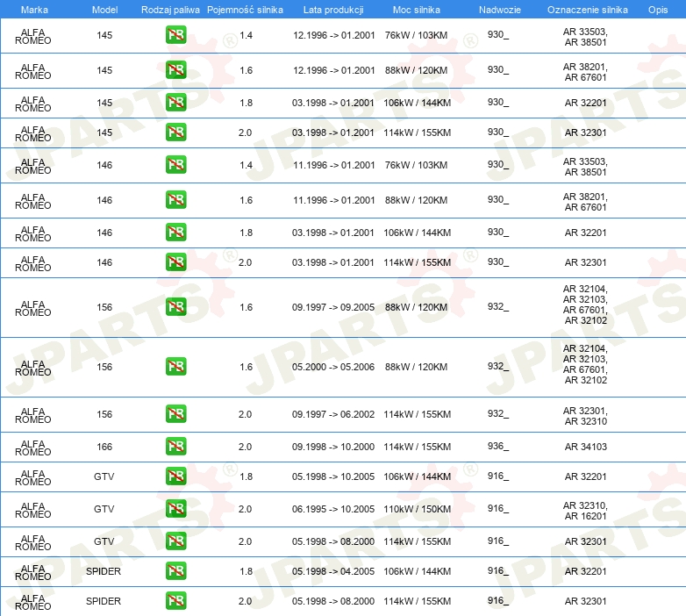Viewport: 686px width, 616px height.
Task: Select the fuel icon for the 146 1.6
Action: click(x=175, y=200)
